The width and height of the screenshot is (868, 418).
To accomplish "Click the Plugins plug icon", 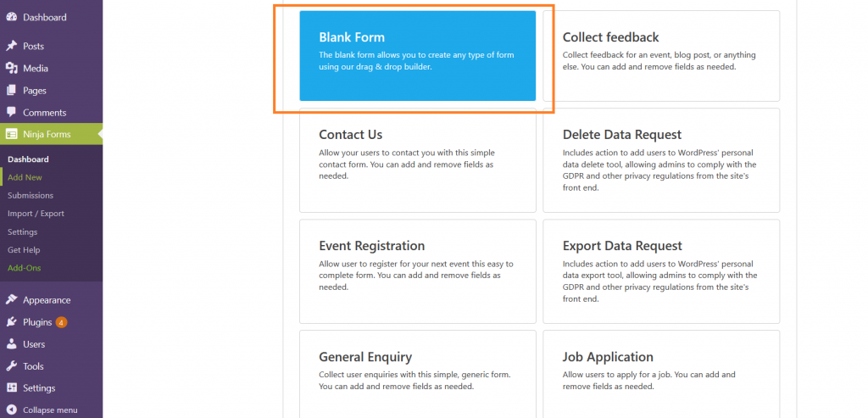I will pos(11,322).
